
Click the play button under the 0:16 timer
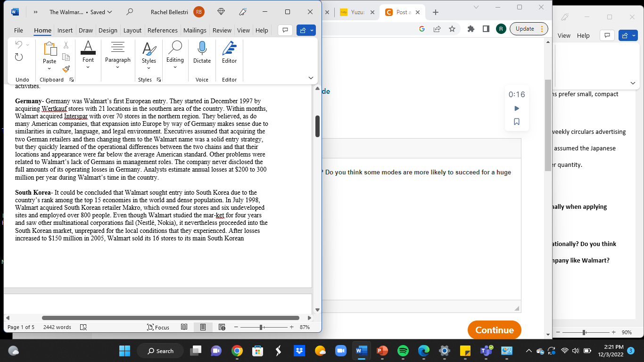click(517, 108)
